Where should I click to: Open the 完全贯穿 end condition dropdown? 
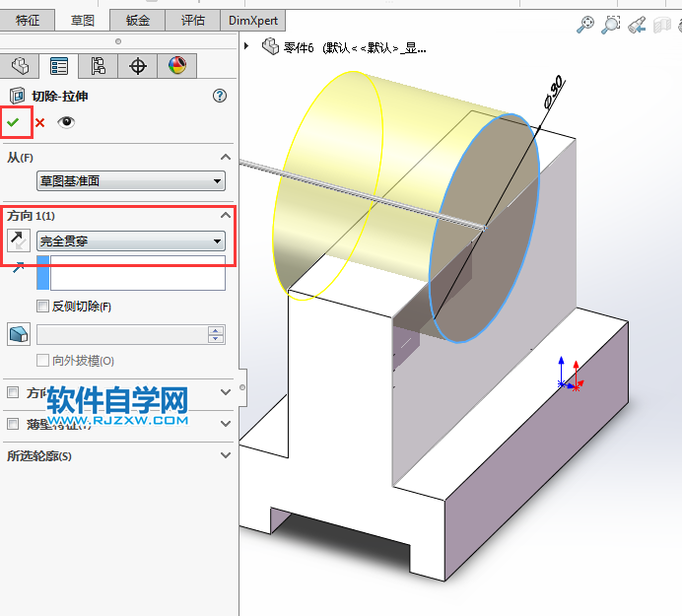click(131, 241)
